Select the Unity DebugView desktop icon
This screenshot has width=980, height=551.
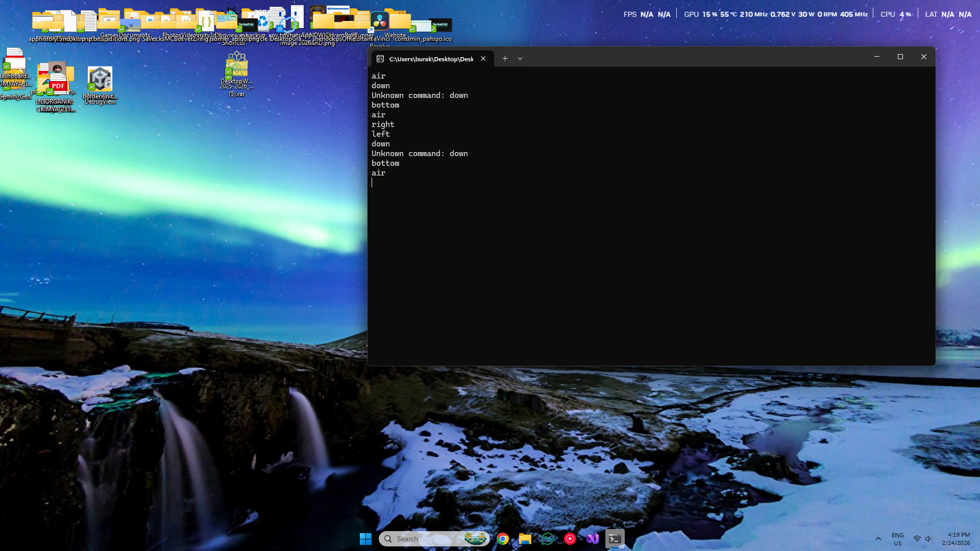click(x=100, y=79)
